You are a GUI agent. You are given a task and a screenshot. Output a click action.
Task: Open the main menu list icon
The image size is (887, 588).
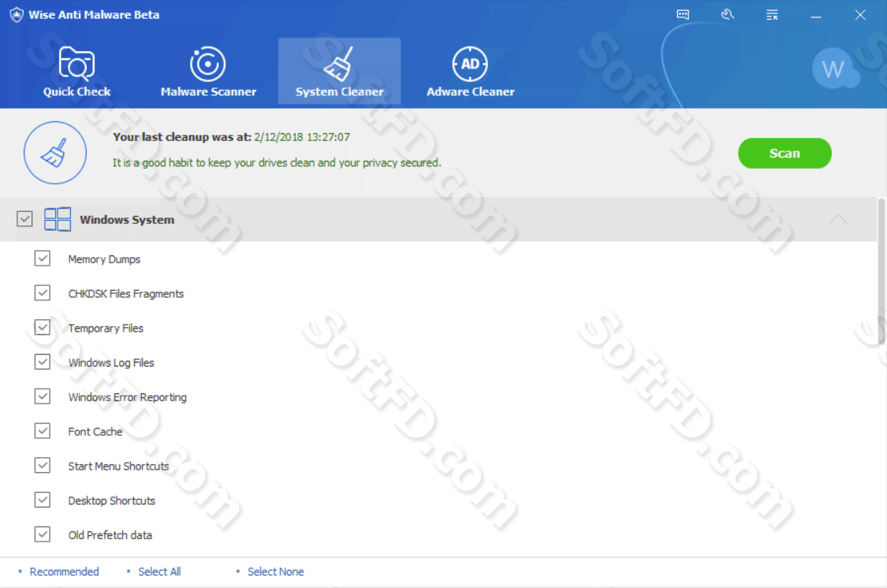772,15
